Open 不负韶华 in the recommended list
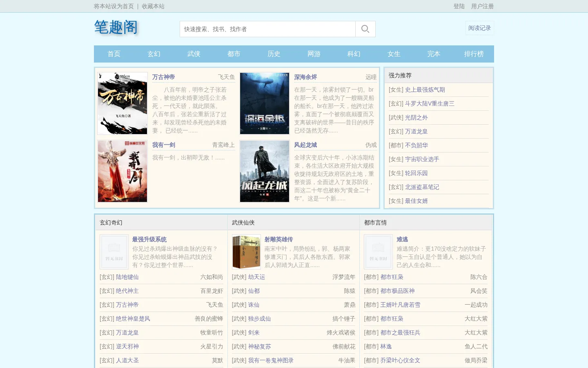Screen dimensions: 588x368 click(x=416, y=145)
